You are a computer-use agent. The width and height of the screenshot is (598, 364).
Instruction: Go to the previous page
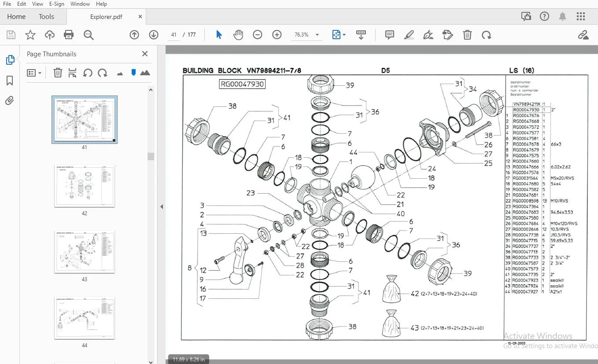(x=134, y=35)
